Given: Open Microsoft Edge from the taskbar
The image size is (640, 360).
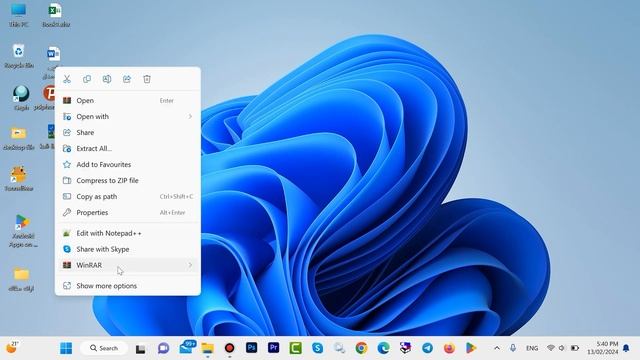Looking at the screenshot, I should [383, 348].
